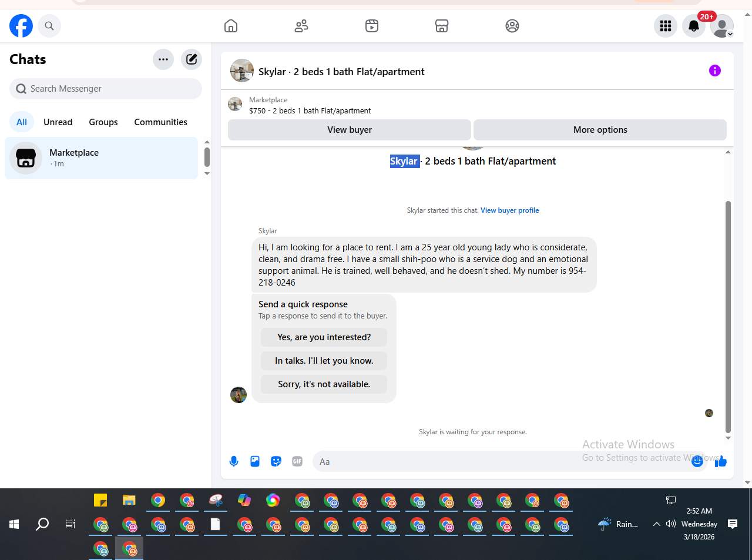Open the Windows Start menu

pos(14,524)
